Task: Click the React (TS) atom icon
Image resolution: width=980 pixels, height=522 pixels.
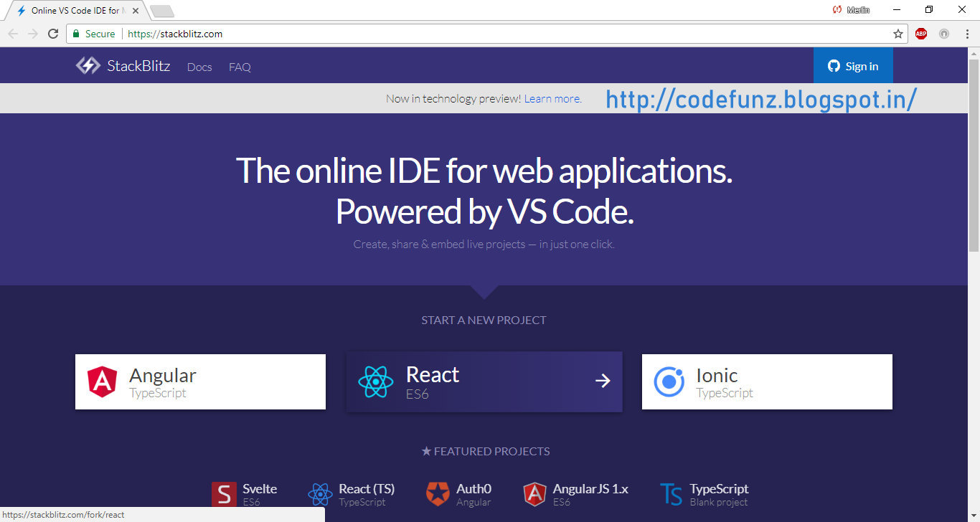Action: click(320, 493)
